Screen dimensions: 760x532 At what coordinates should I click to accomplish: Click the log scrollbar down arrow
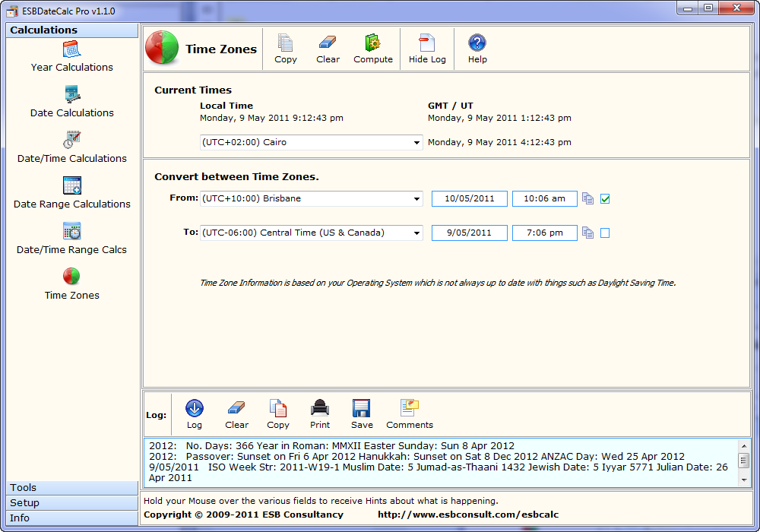pyautogui.click(x=743, y=480)
